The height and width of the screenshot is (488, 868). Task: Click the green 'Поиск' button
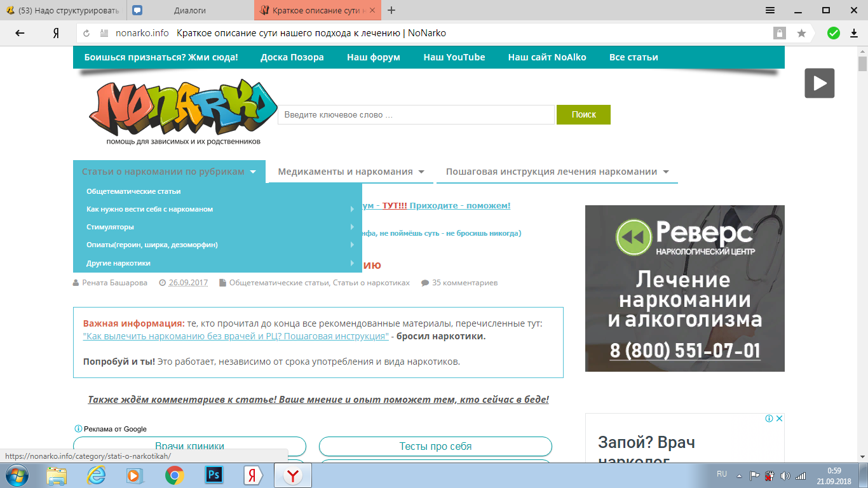583,115
